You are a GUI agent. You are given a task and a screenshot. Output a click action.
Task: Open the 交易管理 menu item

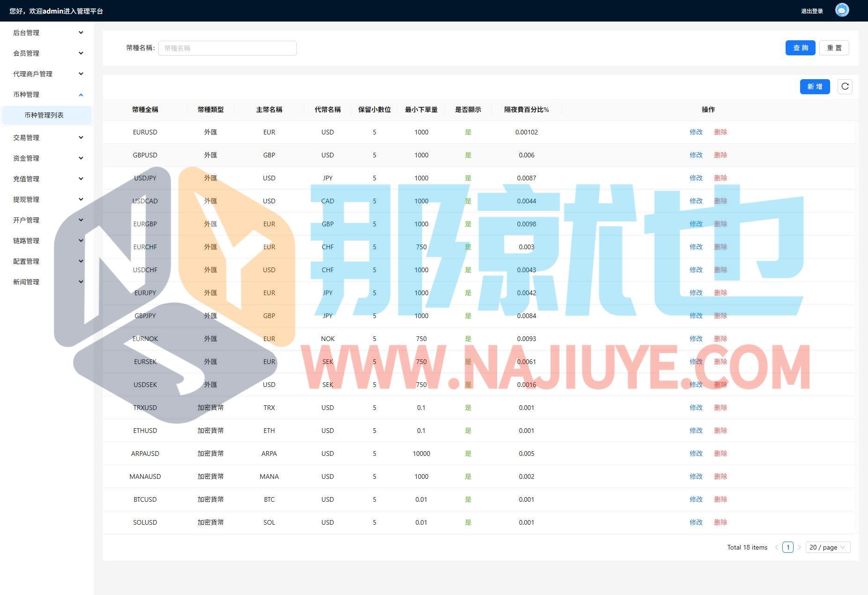(47, 138)
